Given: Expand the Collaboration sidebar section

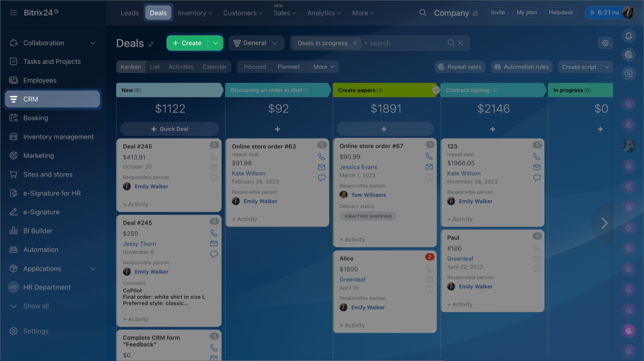Looking at the screenshot, I should click(93, 43).
